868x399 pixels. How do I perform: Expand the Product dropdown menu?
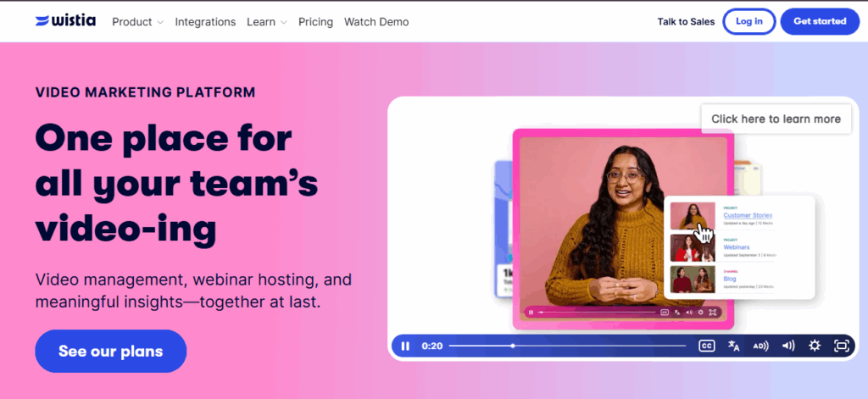click(x=137, y=22)
